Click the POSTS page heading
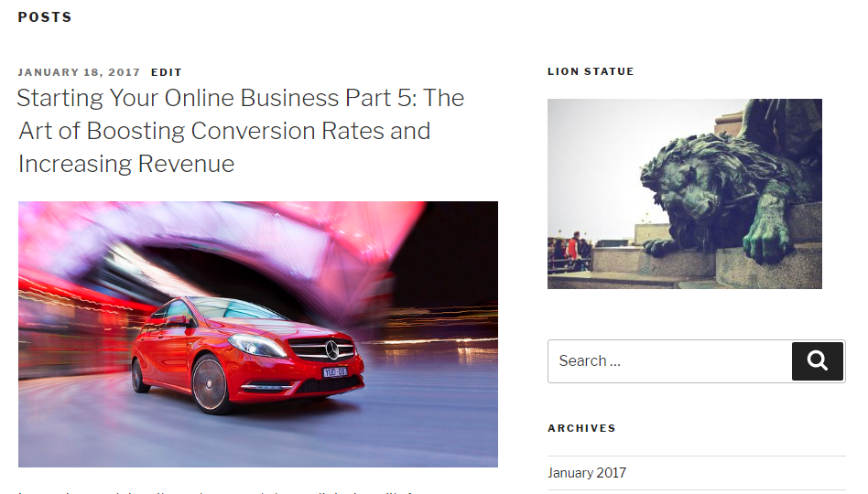This screenshot has height=494, width=868. (x=45, y=17)
